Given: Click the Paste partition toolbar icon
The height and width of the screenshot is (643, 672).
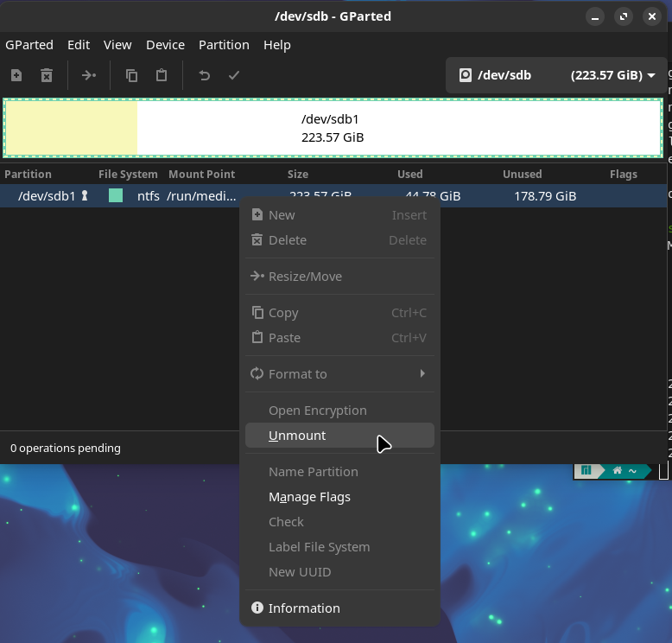Looking at the screenshot, I should point(162,75).
